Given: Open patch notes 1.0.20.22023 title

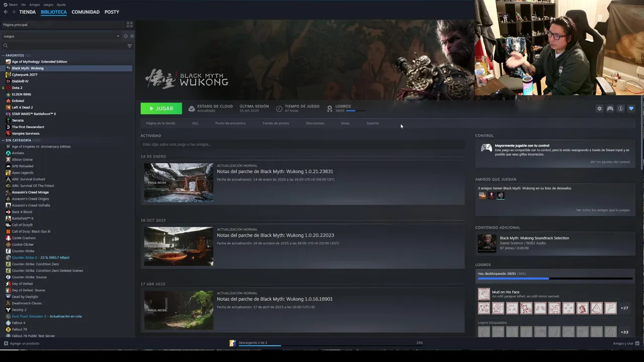Looking at the screenshot, I should (275, 235).
